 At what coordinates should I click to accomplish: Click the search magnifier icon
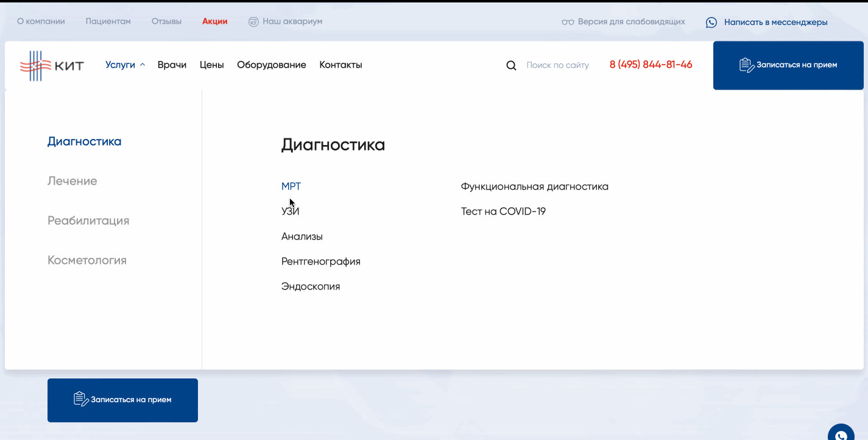tap(511, 65)
